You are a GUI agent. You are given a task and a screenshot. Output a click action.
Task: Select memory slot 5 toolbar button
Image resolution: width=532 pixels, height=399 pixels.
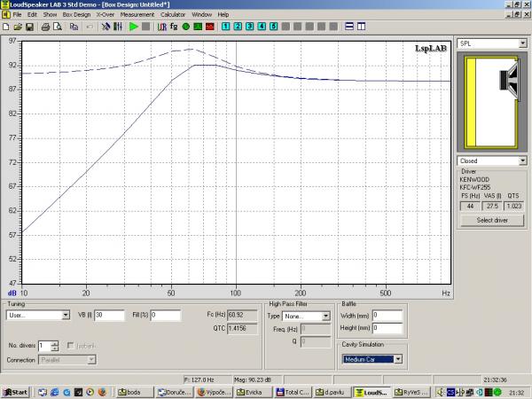(x=273, y=27)
